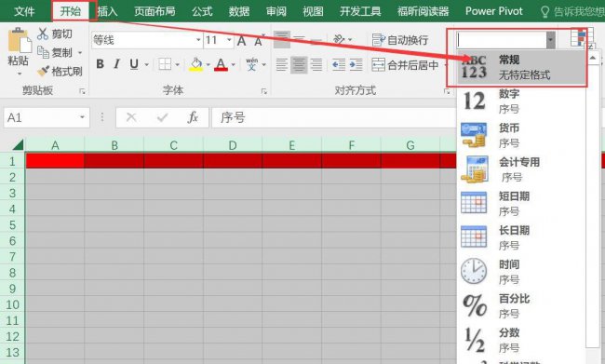This screenshot has width=605, height=364.
Task: Click the select-all corner triangle
Action: 18,144
